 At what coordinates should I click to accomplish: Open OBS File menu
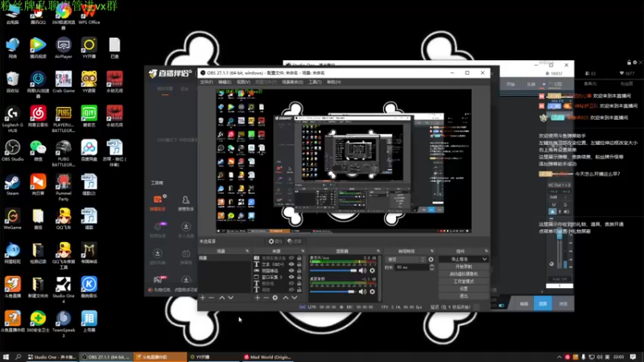pyautogui.click(x=206, y=82)
